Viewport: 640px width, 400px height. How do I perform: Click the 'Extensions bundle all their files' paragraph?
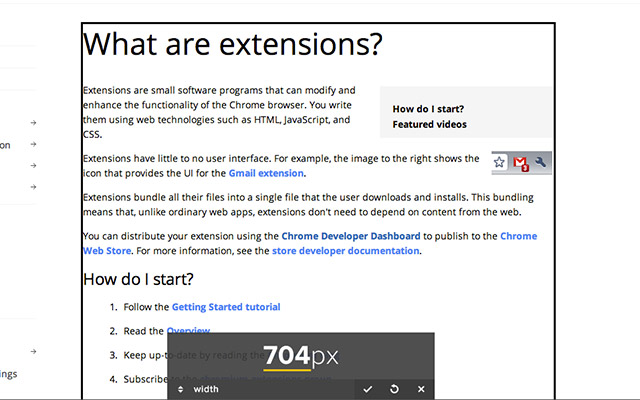pos(308,204)
